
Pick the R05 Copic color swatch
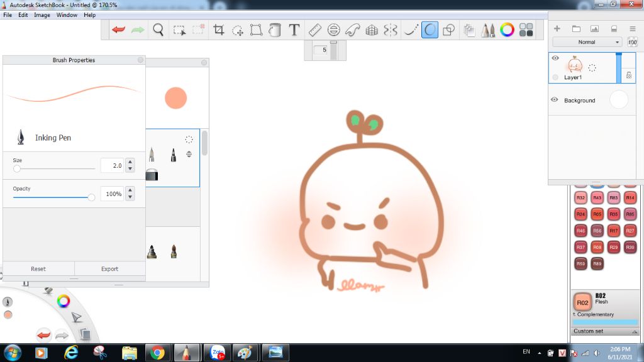597,214
